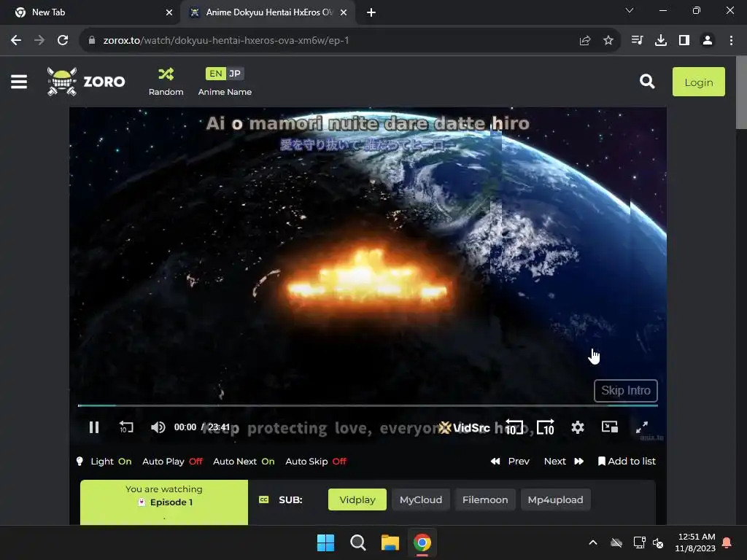This screenshot has height=560, width=747.
Task: Switch anime name to JP
Action: tap(235, 74)
